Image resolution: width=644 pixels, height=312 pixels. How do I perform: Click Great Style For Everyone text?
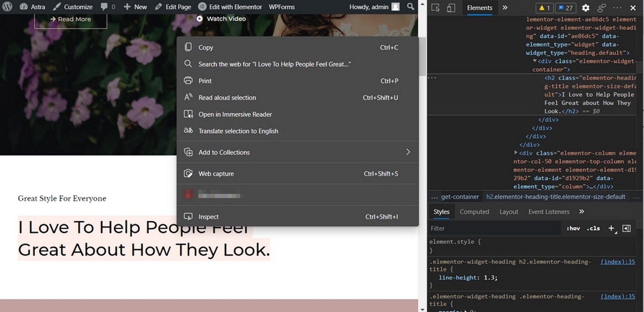click(62, 198)
